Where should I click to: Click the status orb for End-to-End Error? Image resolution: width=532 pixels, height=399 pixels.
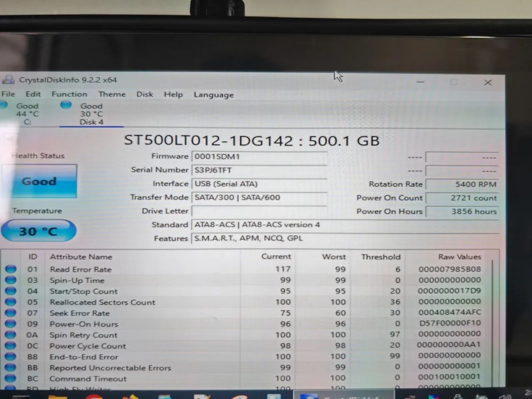click(x=11, y=356)
